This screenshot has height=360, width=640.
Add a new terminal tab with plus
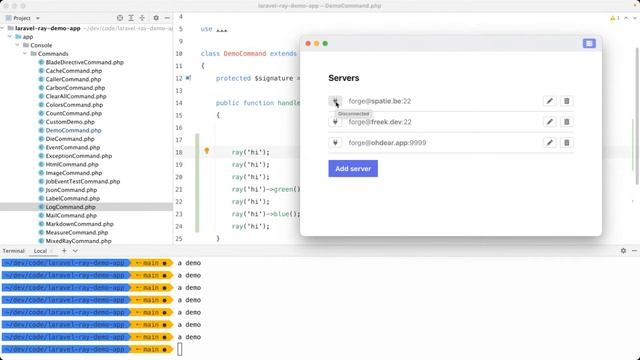tap(64, 251)
